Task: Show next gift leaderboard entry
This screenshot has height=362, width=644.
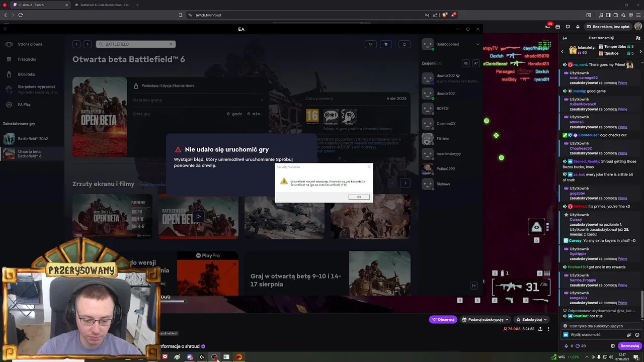Action: [x=640, y=51]
